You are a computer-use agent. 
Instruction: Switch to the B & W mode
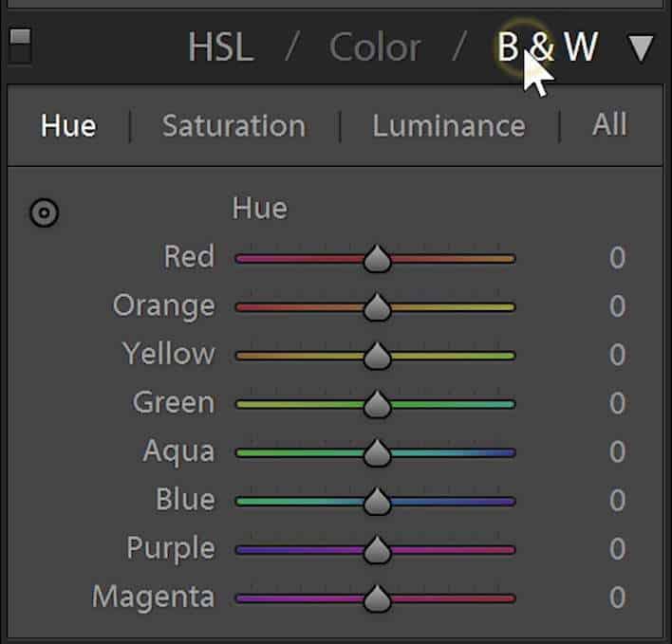pos(548,46)
